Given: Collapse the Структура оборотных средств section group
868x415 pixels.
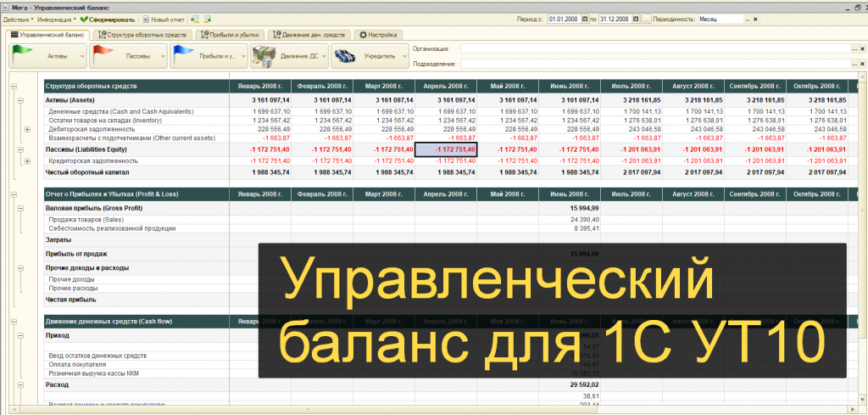Looking at the screenshot, I should 14,87.
